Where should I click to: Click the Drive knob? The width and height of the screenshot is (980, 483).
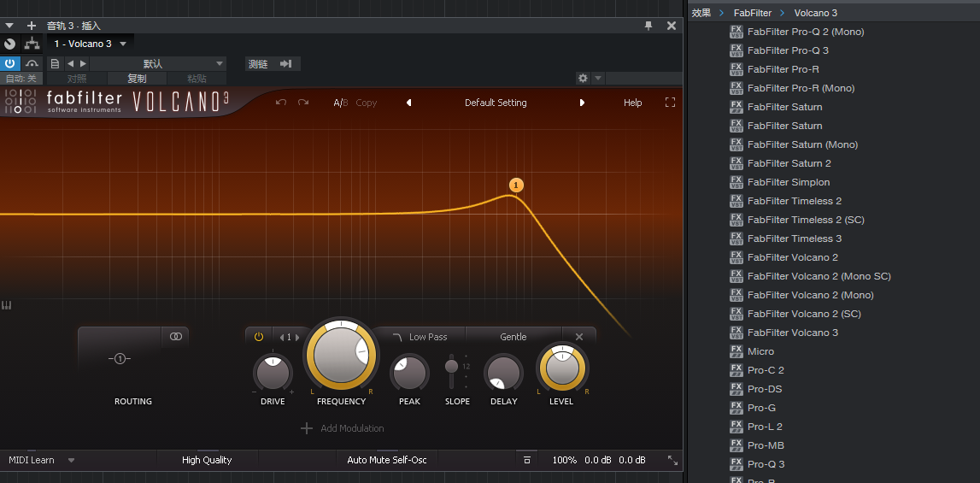coord(273,374)
